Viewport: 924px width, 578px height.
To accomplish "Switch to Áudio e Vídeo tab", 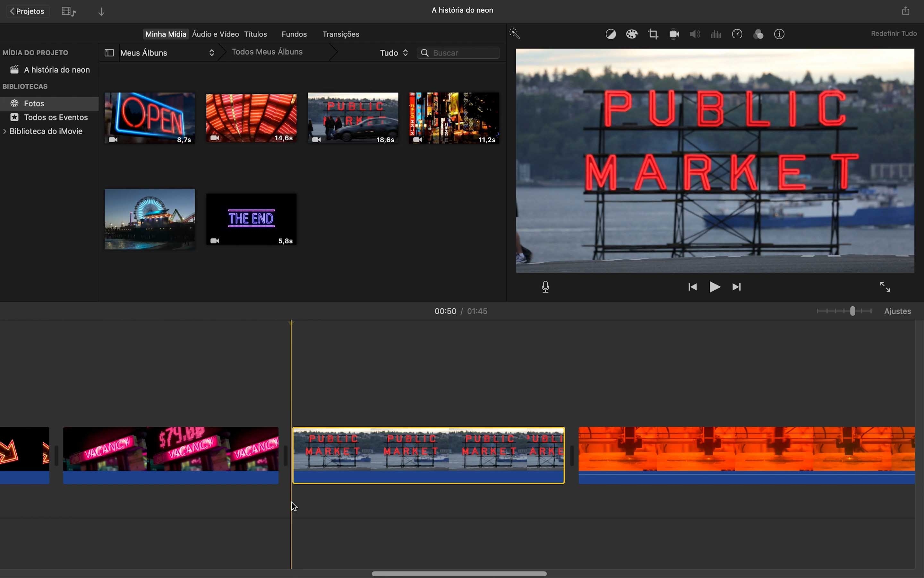I will point(215,34).
